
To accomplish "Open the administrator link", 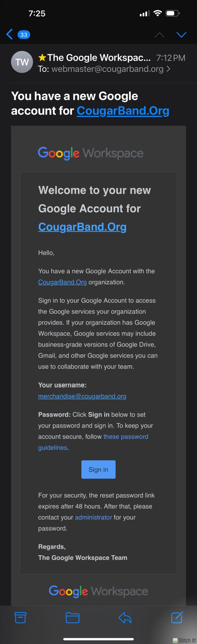I will [x=93, y=517].
